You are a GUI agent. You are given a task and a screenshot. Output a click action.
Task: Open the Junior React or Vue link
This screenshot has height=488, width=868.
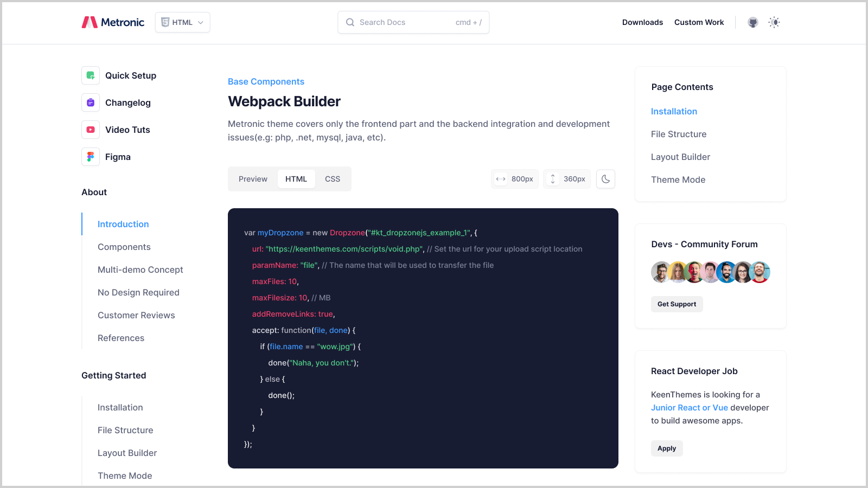click(x=689, y=408)
